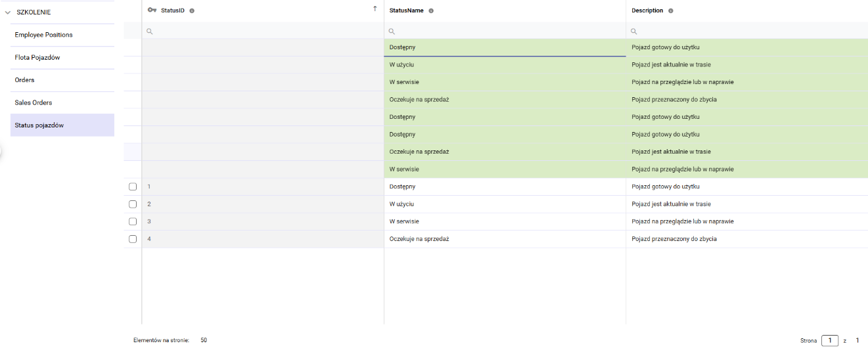Click the StatusID cell with value 2
The image size is (868, 354).
click(263, 204)
